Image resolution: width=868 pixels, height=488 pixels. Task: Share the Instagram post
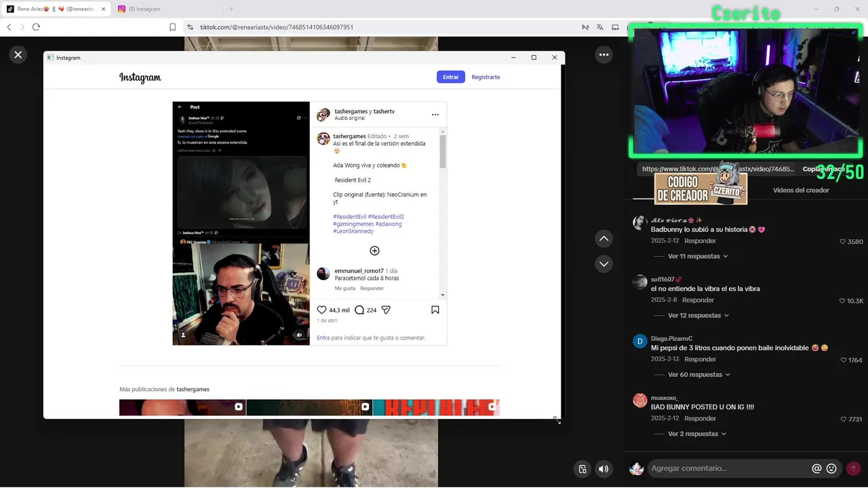click(386, 310)
